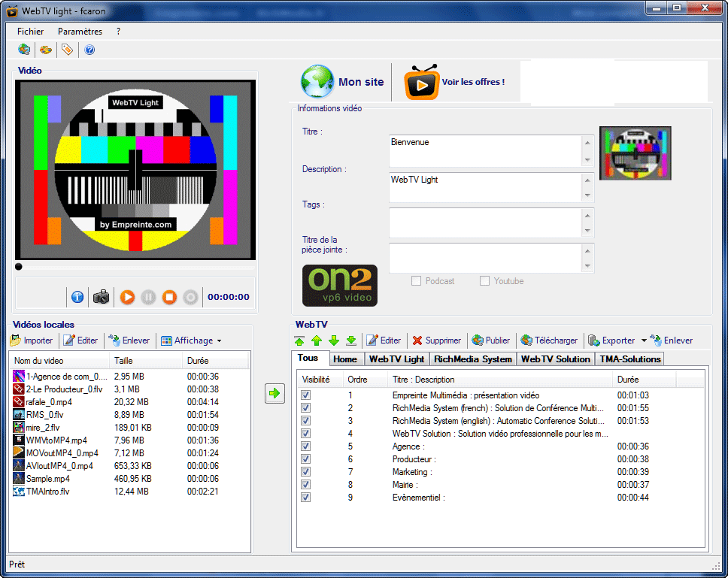Move the selected WebTV video to top
Viewport: 728px width, 578px height.
[x=299, y=341]
